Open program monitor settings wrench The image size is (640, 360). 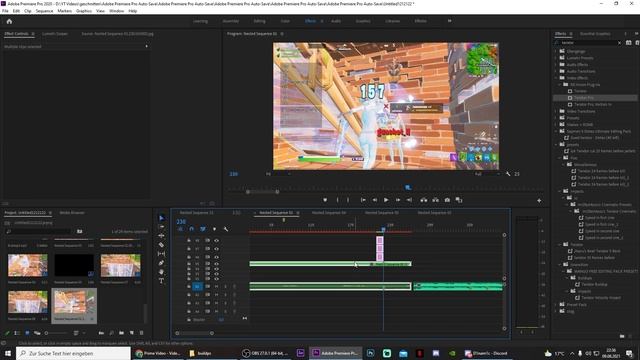tap(508, 174)
